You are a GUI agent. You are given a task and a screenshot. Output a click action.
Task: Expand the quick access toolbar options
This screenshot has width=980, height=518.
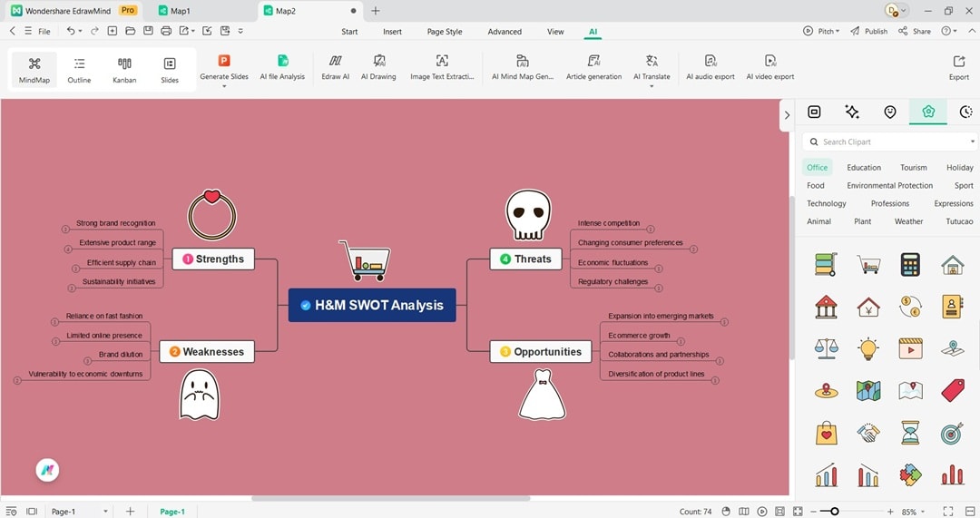coord(240,31)
